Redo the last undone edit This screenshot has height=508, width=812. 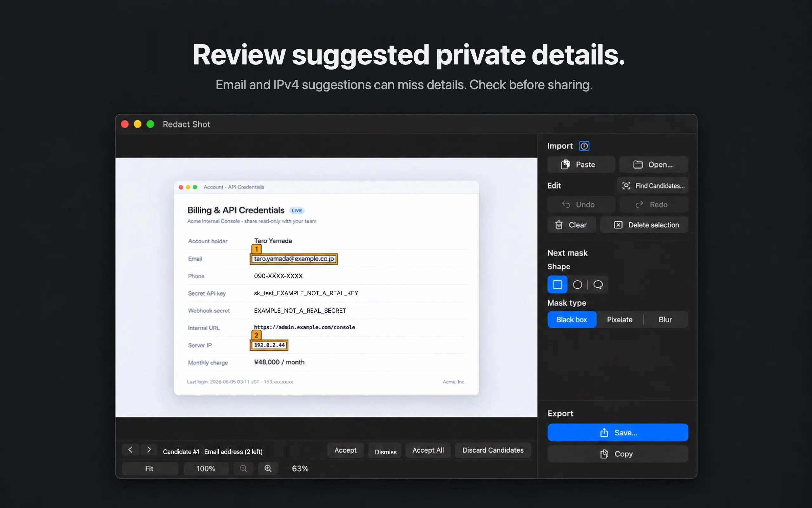pyautogui.click(x=654, y=204)
